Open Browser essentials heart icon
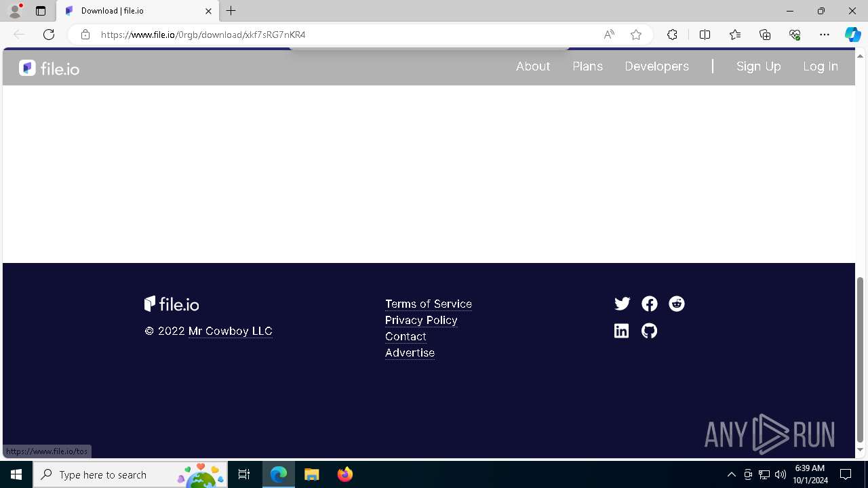 [795, 35]
